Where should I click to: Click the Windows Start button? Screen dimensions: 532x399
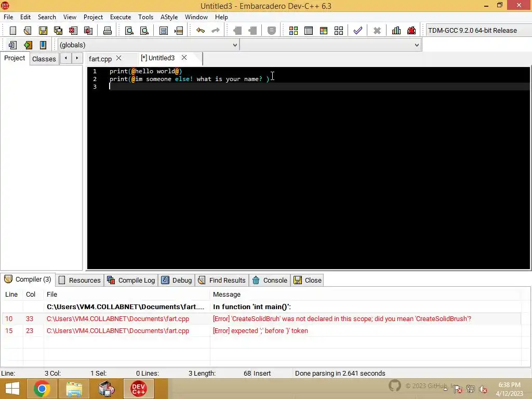coord(12,389)
